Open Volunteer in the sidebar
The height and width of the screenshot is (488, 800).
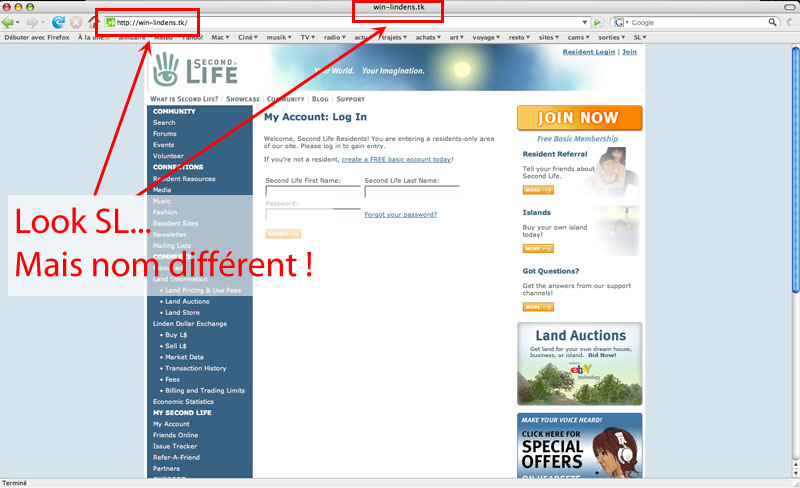pos(168,156)
